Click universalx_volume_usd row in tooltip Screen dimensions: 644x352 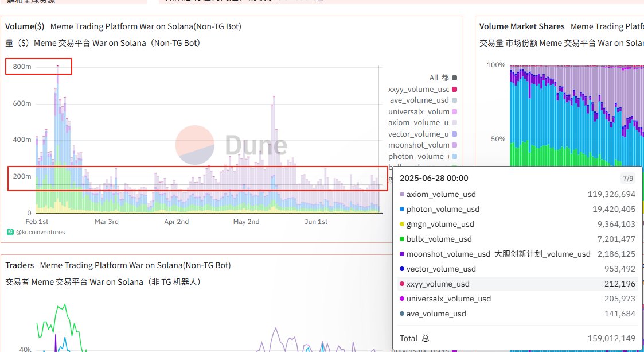coord(517,299)
